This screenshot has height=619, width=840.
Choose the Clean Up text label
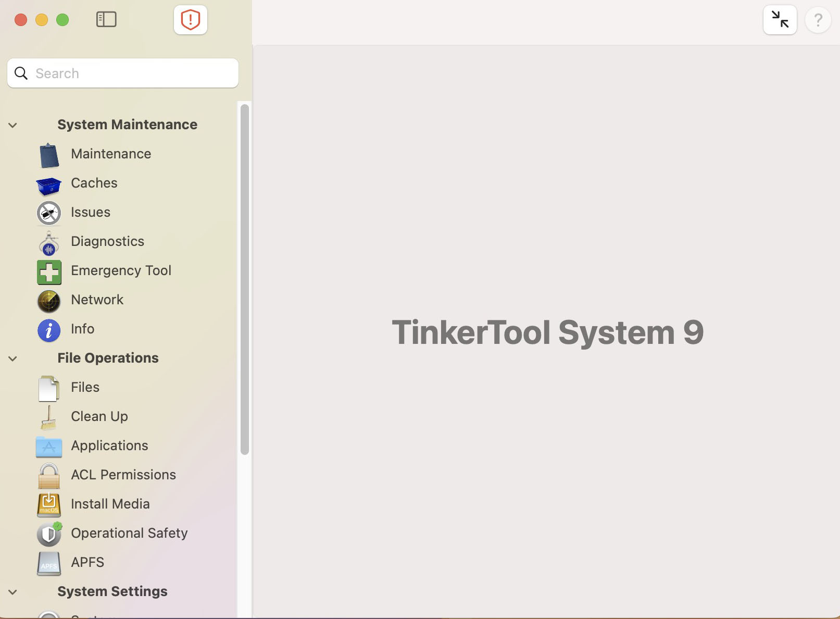(x=99, y=416)
